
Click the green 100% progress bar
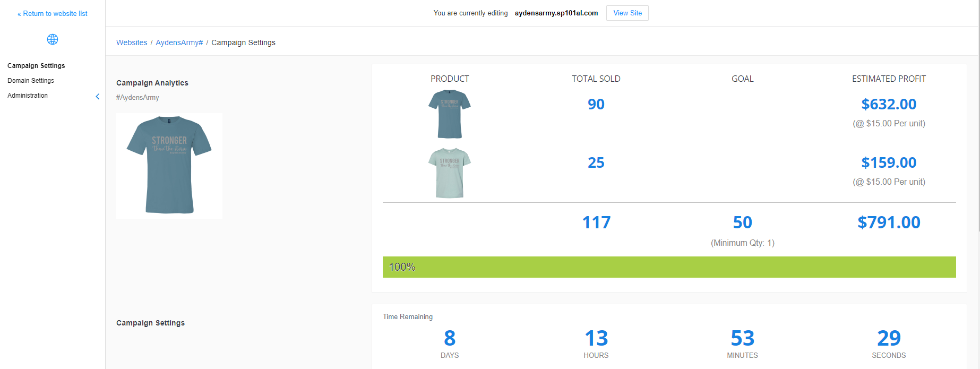coord(669,267)
